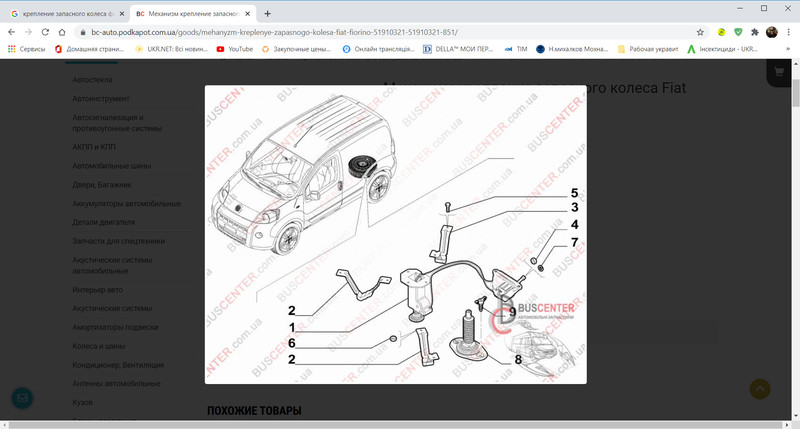Image resolution: width=800 pixels, height=429 pixels.
Task: Open the green shield extension
Action: tap(738, 32)
